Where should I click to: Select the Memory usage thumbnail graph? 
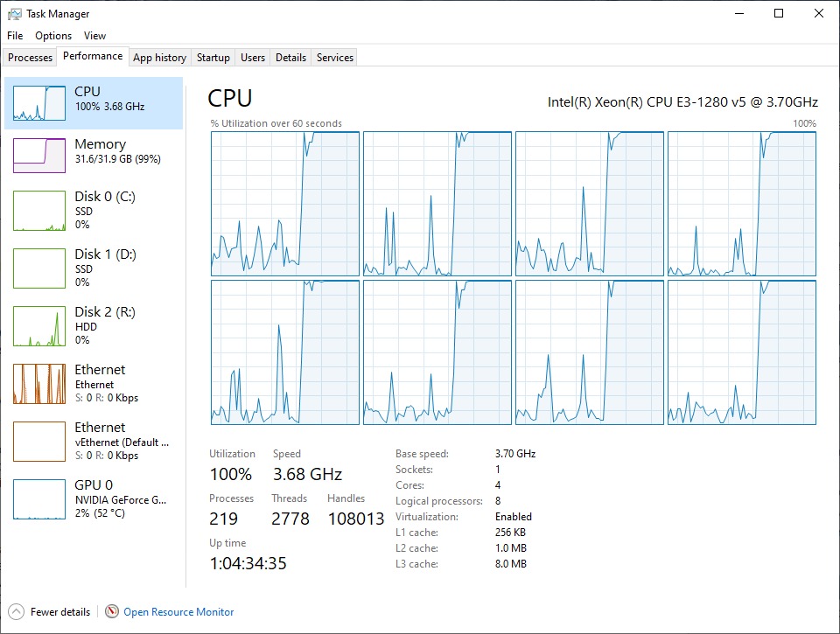[39, 155]
